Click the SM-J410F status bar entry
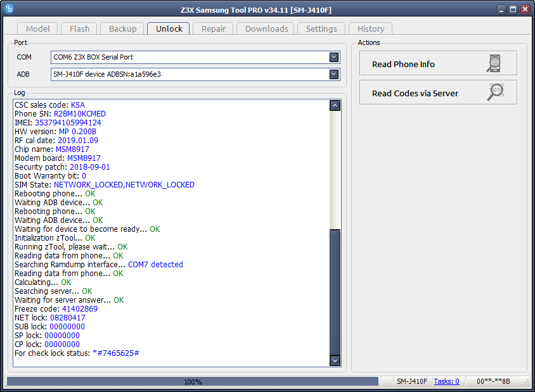This screenshot has width=535, height=392. [411, 381]
